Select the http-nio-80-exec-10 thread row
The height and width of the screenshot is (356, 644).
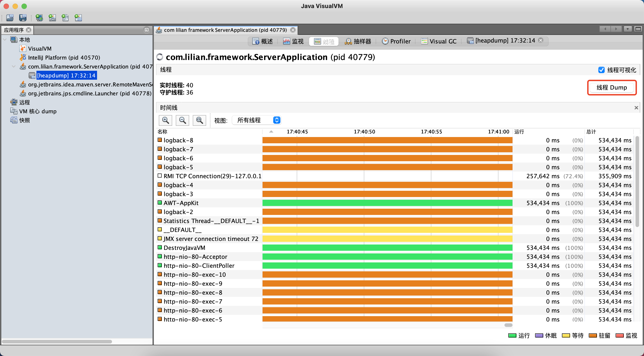point(395,275)
